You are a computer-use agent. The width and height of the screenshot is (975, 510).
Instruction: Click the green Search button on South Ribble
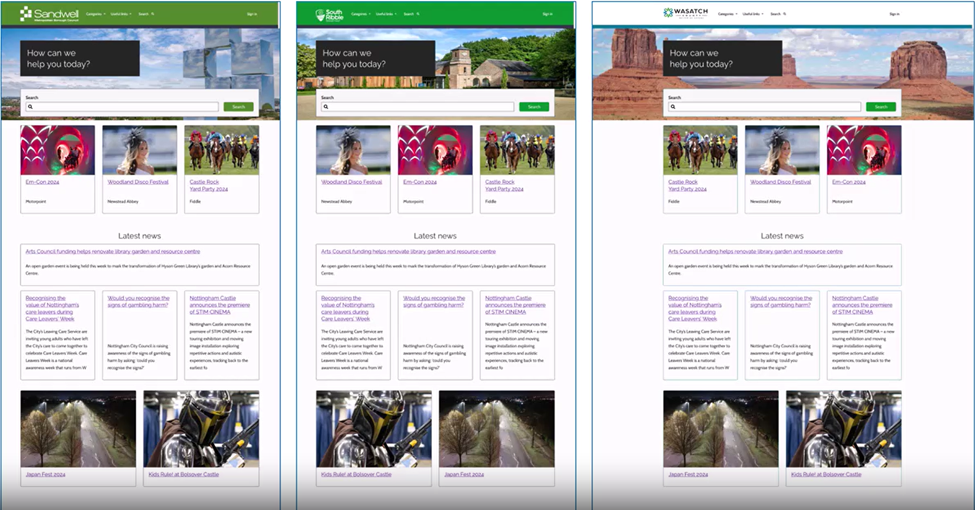[534, 107]
